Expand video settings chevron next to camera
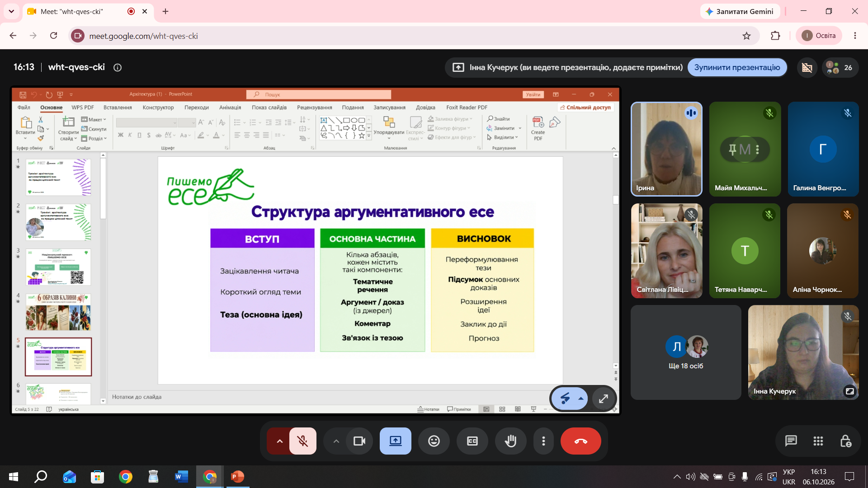The width and height of the screenshot is (868, 488). point(336,441)
